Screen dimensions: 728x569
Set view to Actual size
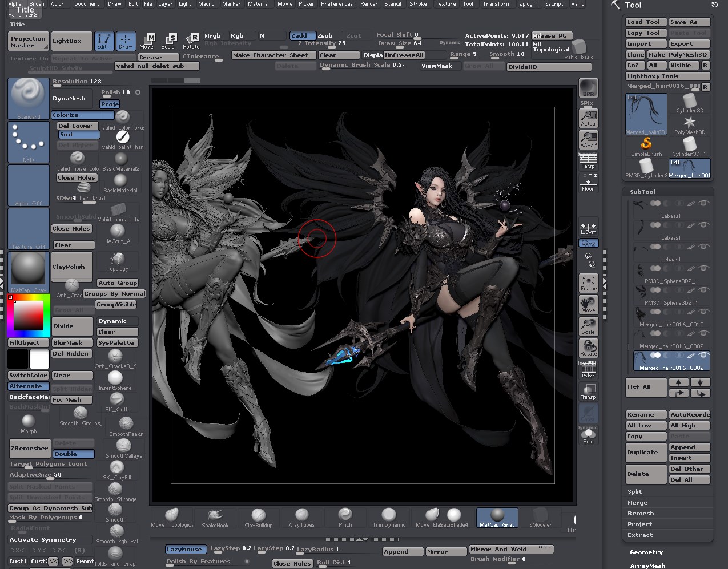(589, 118)
